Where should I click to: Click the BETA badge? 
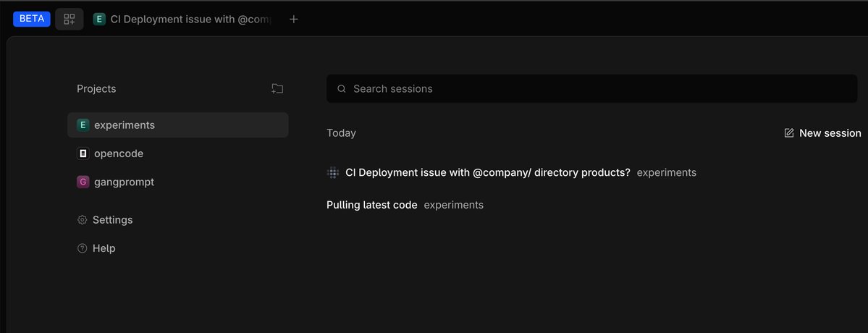[32, 19]
